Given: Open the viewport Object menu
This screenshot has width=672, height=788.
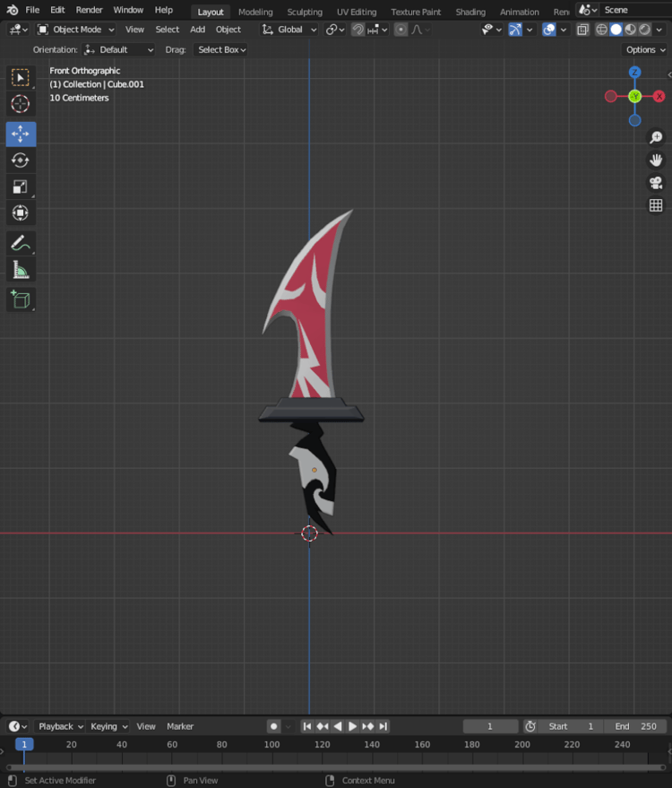Looking at the screenshot, I should [228, 30].
